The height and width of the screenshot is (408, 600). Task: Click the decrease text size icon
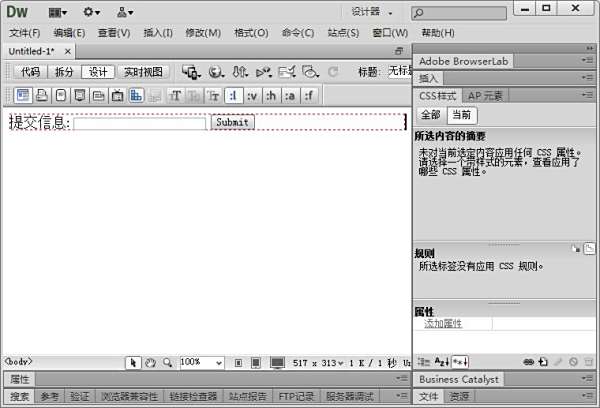(194, 96)
